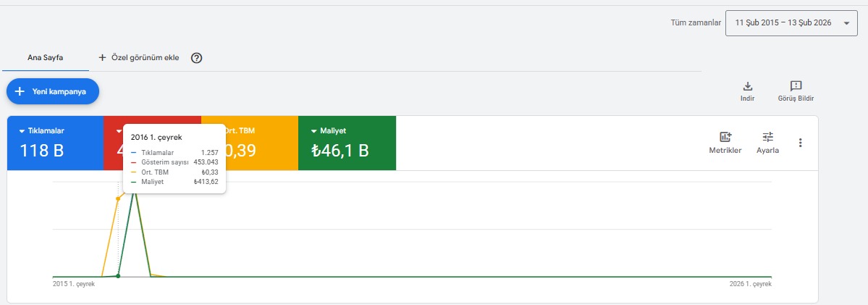Click the Yeni kampanya button
868x305 pixels.
click(x=53, y=91)
